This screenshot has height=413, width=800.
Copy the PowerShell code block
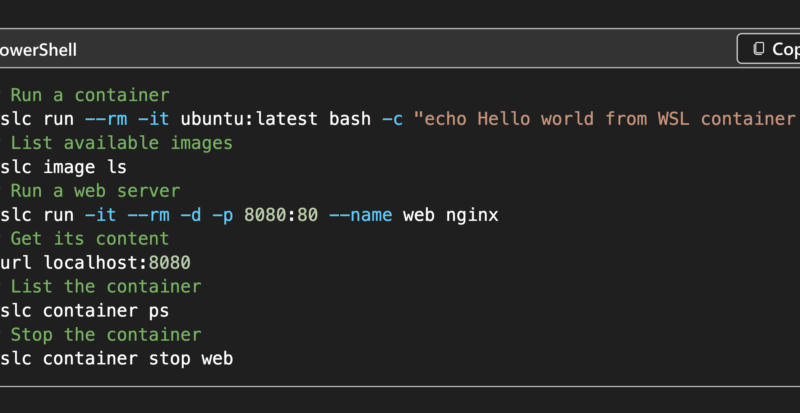click(768, 49)
